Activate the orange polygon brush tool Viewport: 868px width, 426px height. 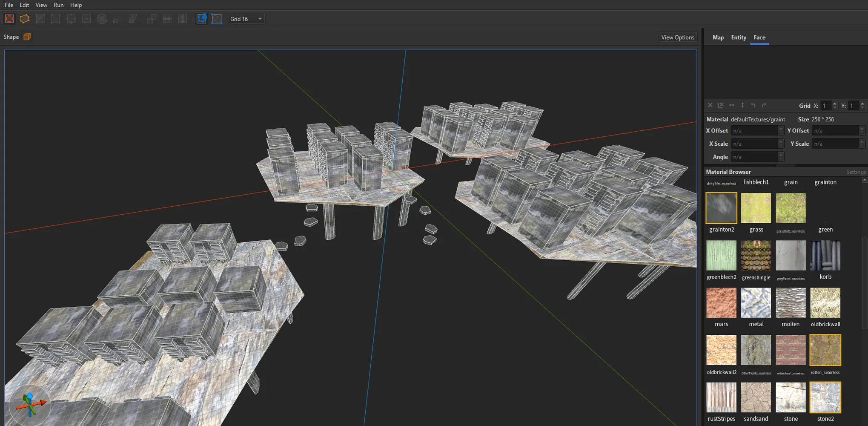coord(25,19)
